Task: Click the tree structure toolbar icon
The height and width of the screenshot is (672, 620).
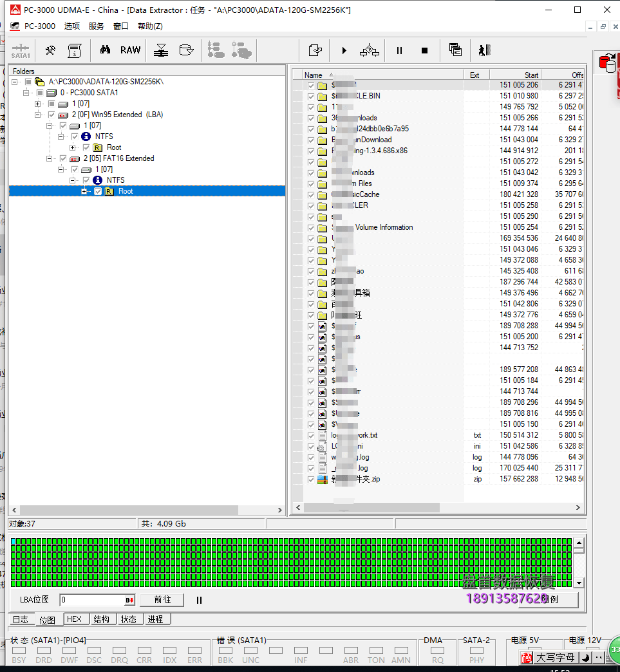Action: tap(216, 50)
